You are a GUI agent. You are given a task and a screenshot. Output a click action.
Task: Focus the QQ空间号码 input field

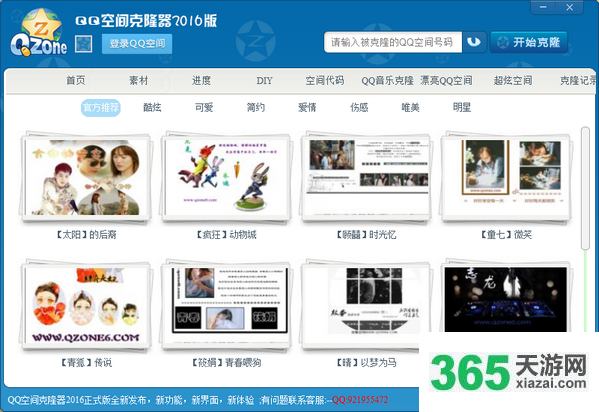(x=393, y=42)
